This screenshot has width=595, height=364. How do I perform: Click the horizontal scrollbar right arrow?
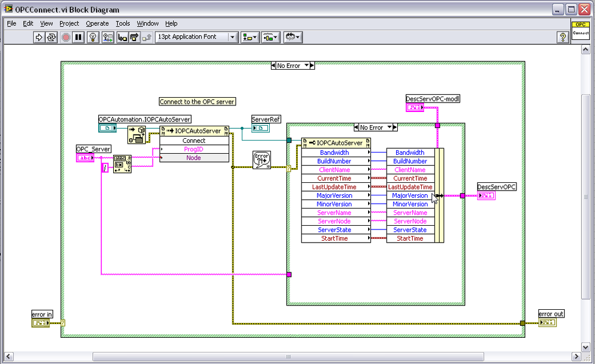tap(577, 356)
